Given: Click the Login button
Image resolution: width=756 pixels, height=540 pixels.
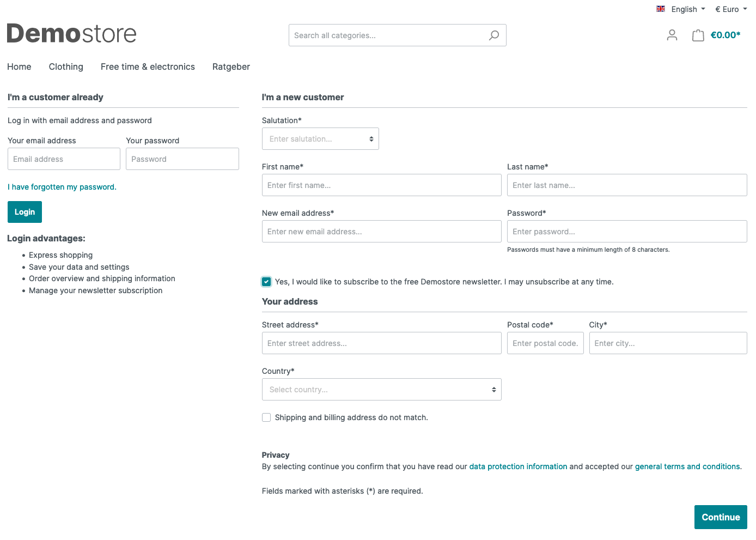Looking at the screenshot, I should [x=25, y=212].
